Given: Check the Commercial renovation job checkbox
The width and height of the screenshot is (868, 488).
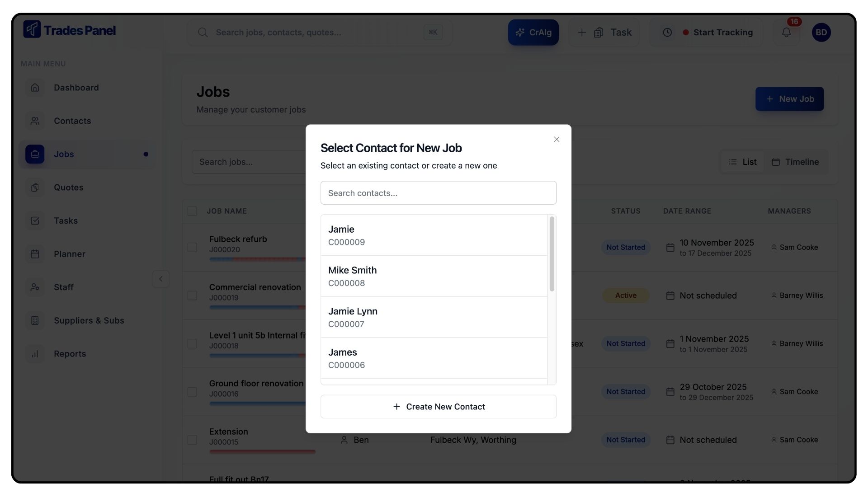Looking at the screenshot, I should tap(192, 296).
